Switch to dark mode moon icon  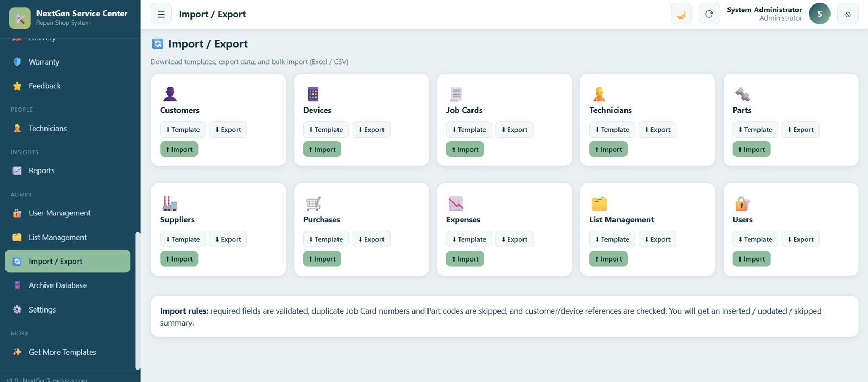(x=681, y=14)
